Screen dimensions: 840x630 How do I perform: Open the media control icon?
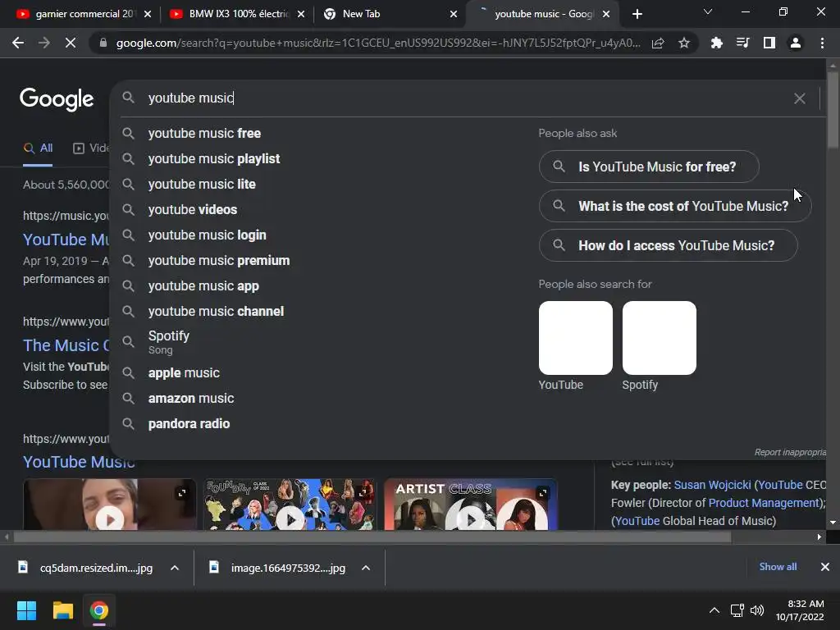click(x=742, y=43)
